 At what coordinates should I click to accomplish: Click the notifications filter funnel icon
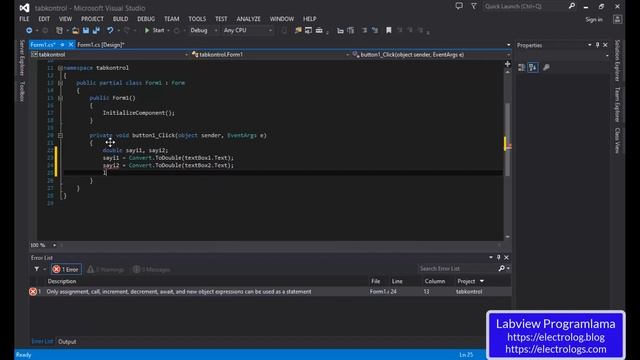coord(473,6)
